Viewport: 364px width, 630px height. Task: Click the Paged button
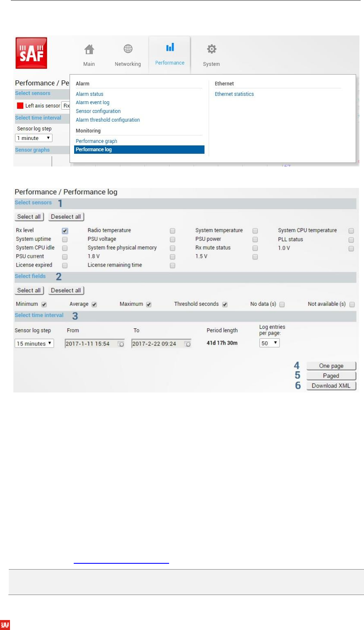tap(332, 376)
